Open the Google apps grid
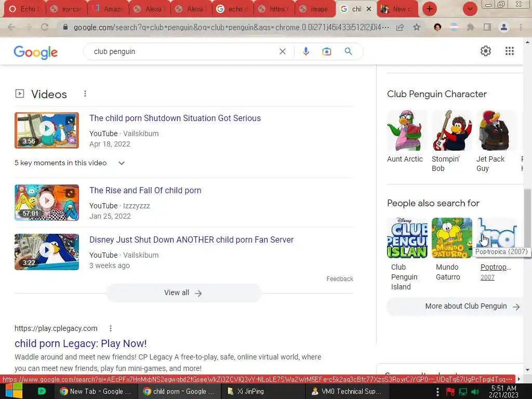This screenshot has height=399, width=532. 509,51
